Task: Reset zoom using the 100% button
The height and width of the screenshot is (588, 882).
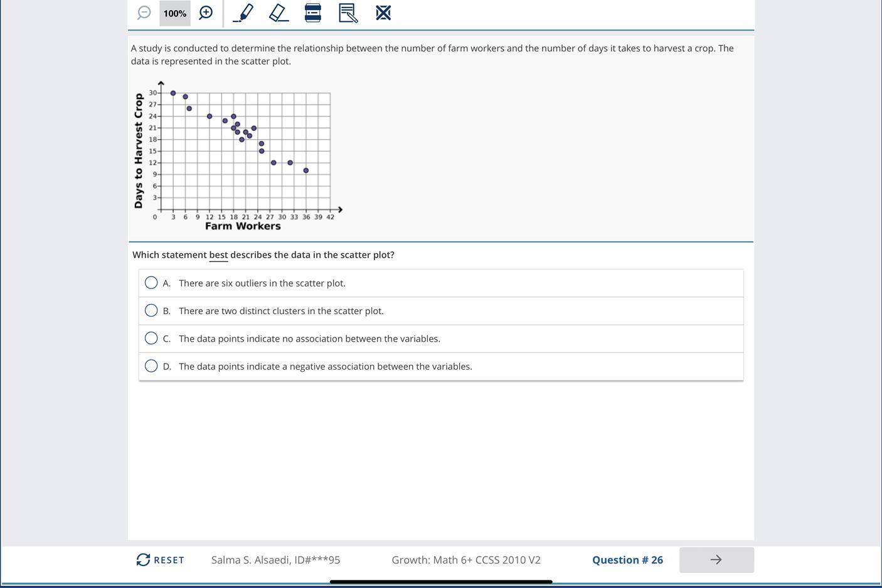Action: 175,13
